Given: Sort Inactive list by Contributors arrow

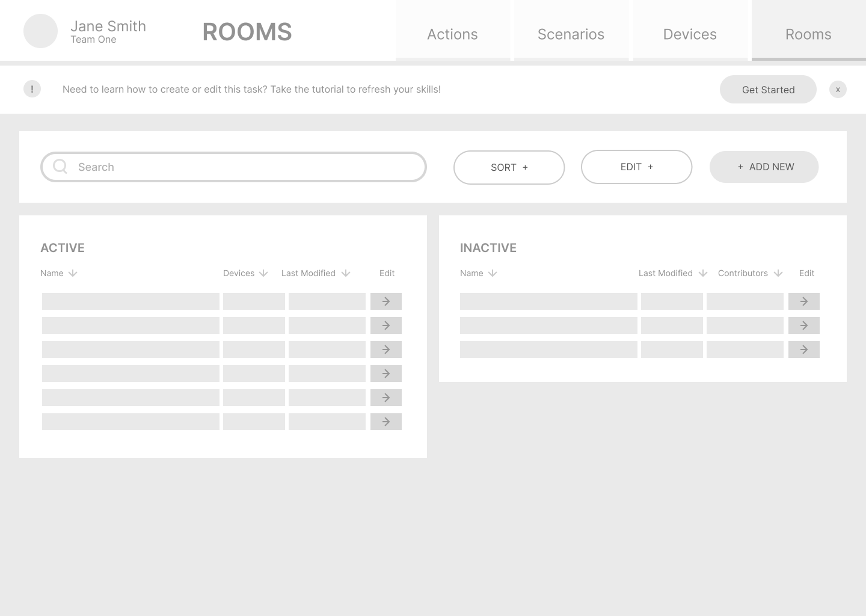Looking at the screenshot, I should tap(778, 273).
